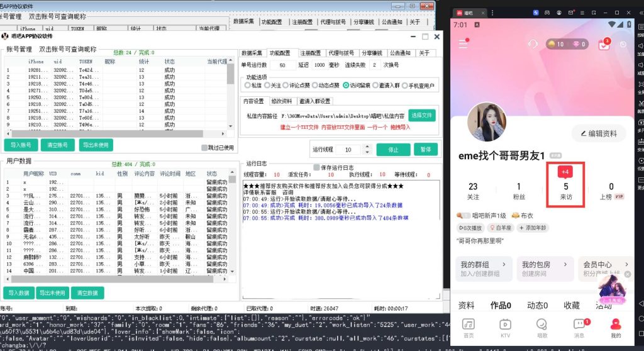Open 消息 messages icon in bottom bar
644x351 pixels.
(x=579, y=328)
